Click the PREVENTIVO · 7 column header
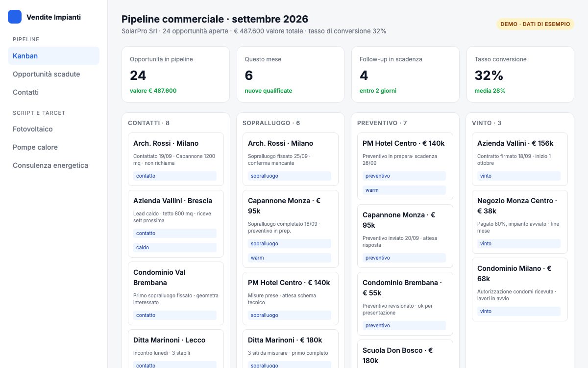588x368 pixels. pos(382,123)
